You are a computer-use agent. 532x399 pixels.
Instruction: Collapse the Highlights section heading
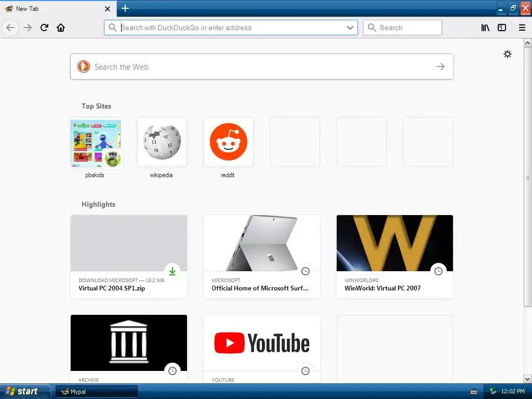click(x=98, y=204)
